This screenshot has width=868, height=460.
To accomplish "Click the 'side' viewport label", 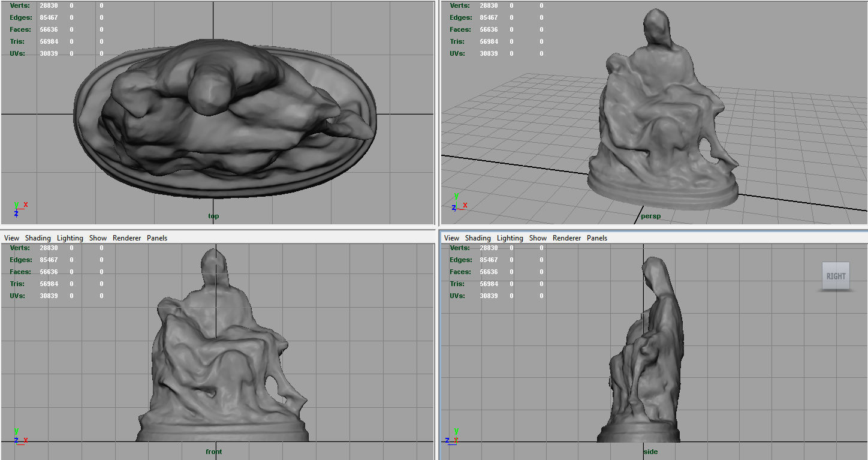I will (x=650, y=452).
